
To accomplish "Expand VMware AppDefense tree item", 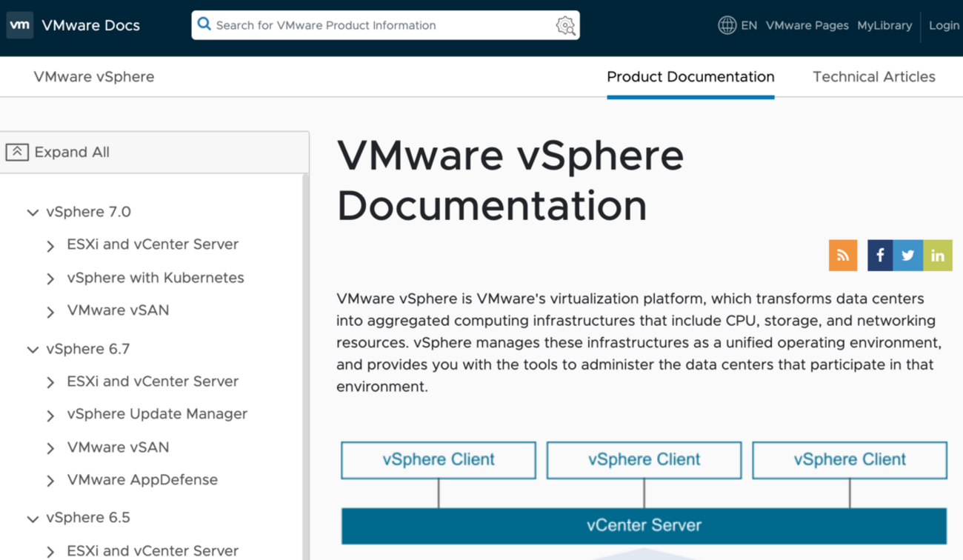I will [50, 481].
